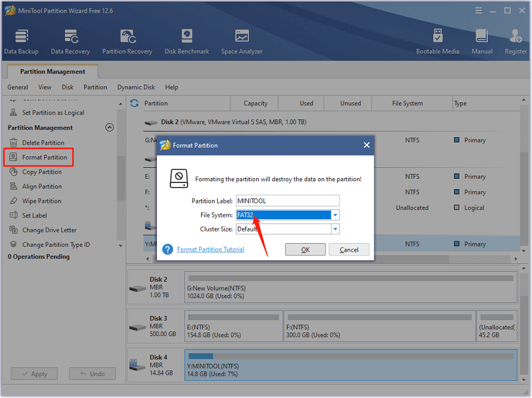Open the Data Backup tool
This screenshot has width=532, height=398.
coord(21,42)
